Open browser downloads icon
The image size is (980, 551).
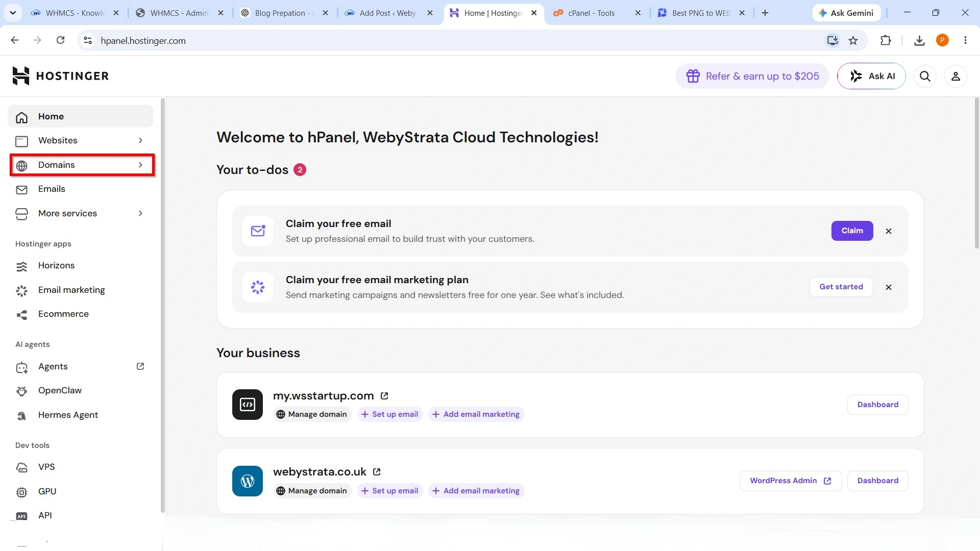(x=919, y=40)
